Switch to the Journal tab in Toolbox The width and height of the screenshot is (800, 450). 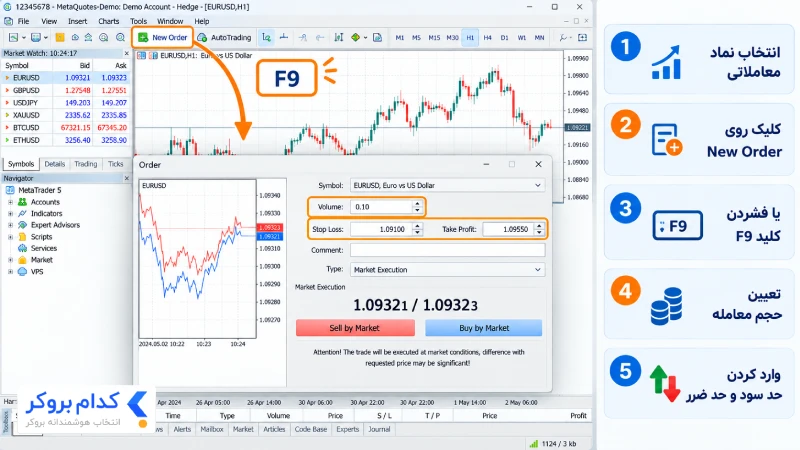[379, 430]
